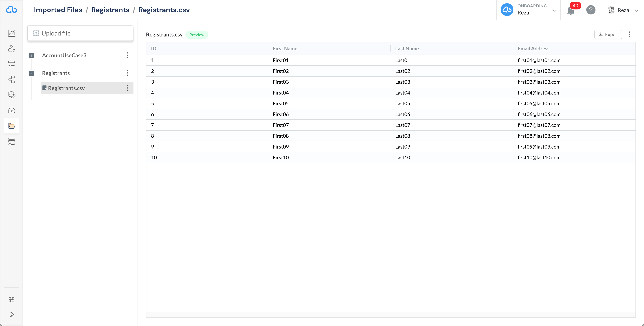Select the database editor icon in the sidebar

12,95
